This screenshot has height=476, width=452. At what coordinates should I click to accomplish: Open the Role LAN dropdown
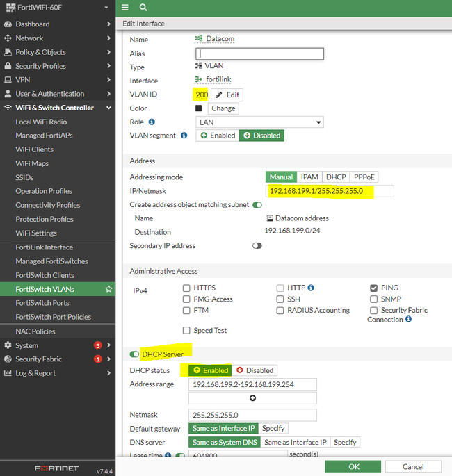[x=259, y=122]
